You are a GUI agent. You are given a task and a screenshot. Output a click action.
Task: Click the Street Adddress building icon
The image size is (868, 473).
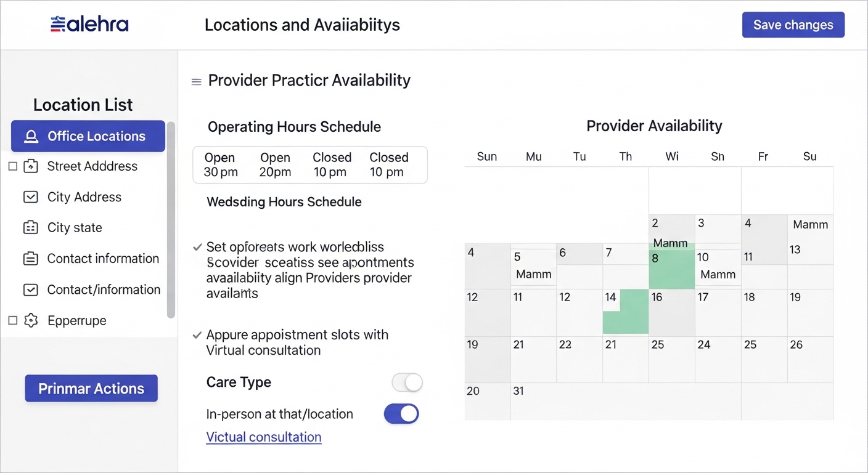coord(31,166)
